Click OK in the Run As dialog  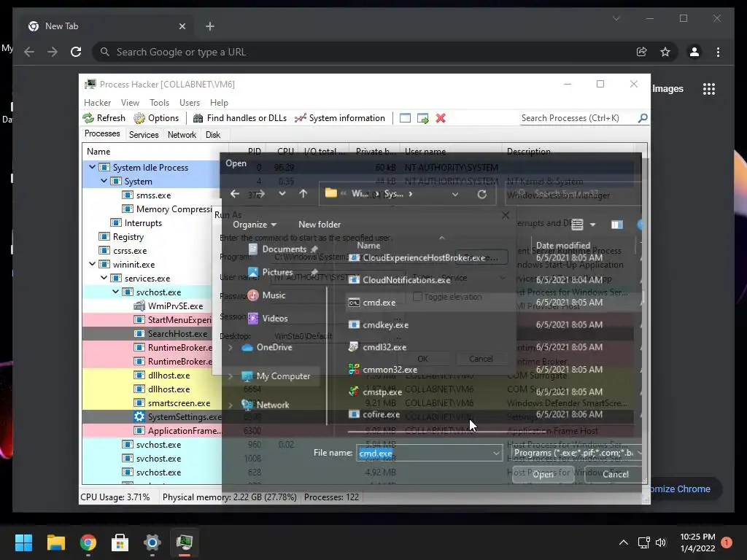(422, 359)
